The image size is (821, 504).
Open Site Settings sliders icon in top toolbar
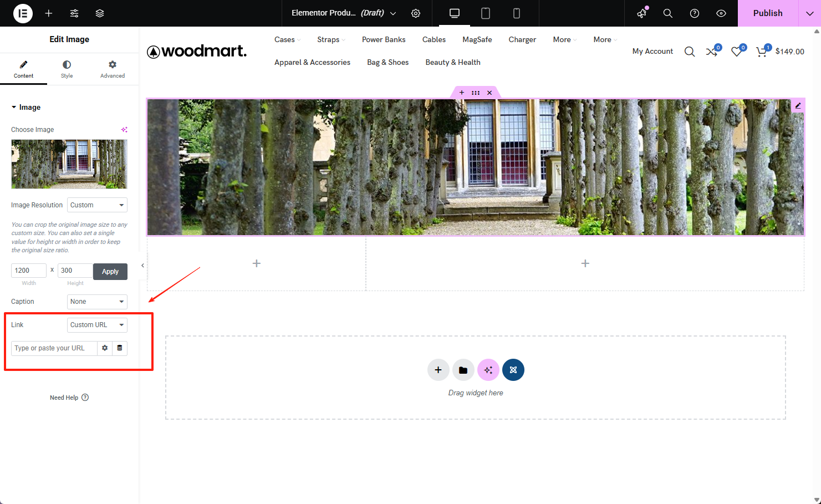74,13
